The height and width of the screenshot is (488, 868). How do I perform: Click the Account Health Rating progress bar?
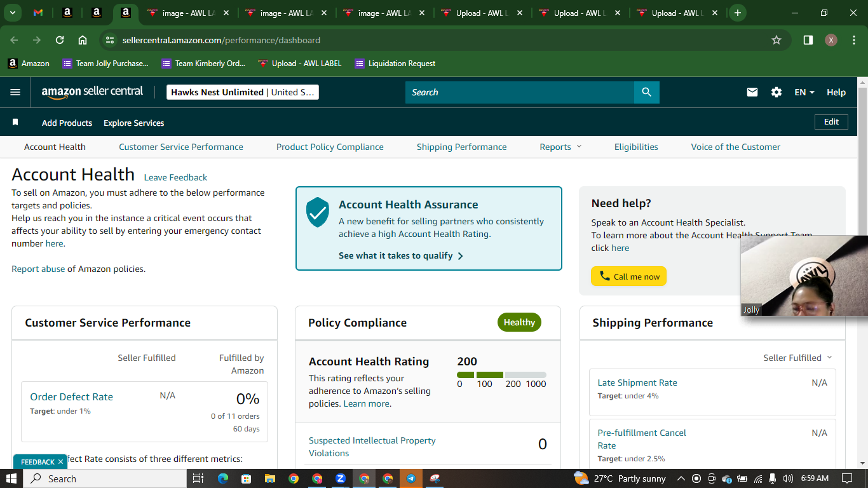[501, 375]
